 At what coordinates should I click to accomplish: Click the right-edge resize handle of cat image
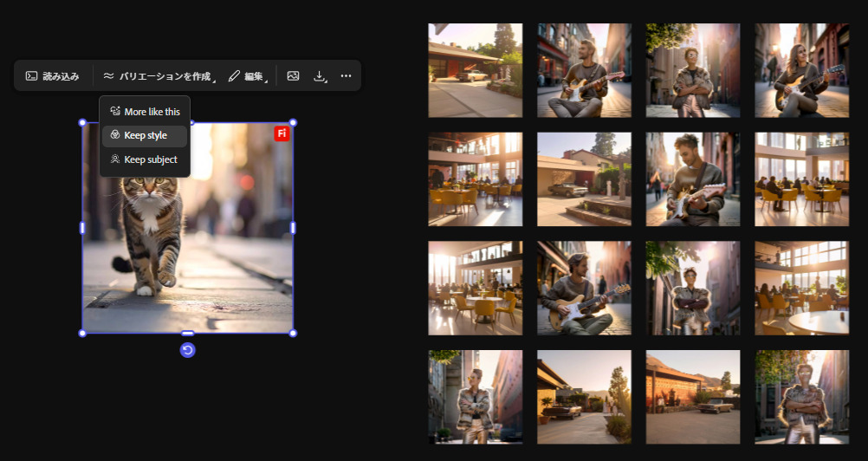tap(293, 227)
